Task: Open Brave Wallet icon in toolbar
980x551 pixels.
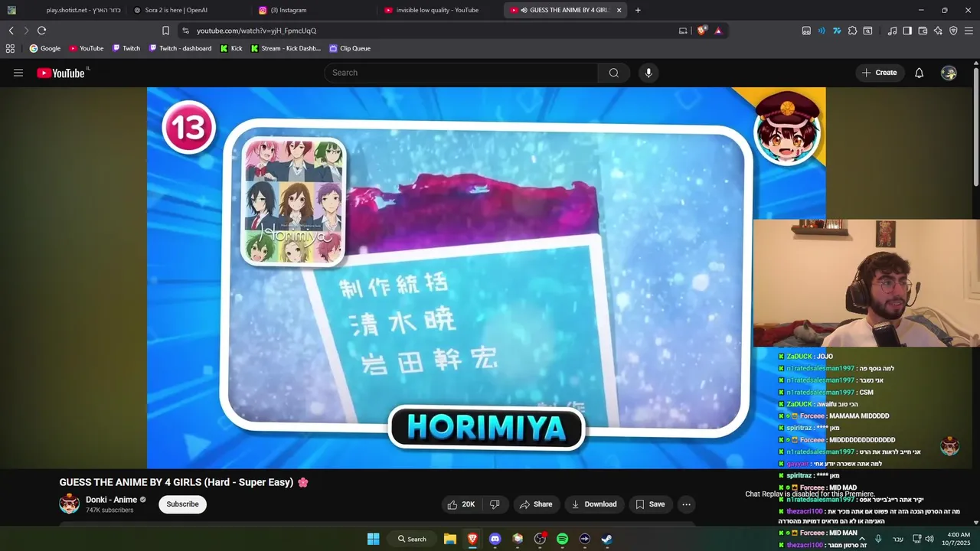Action: point(923,31)
